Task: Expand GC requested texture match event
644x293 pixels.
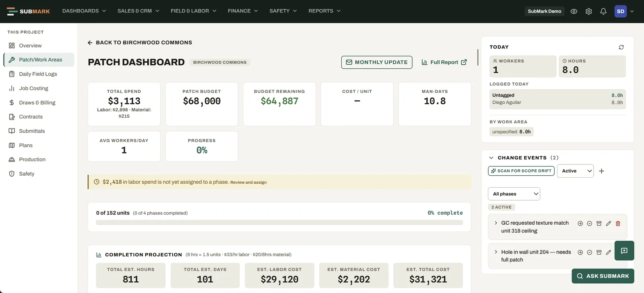Action: (496, 223)
